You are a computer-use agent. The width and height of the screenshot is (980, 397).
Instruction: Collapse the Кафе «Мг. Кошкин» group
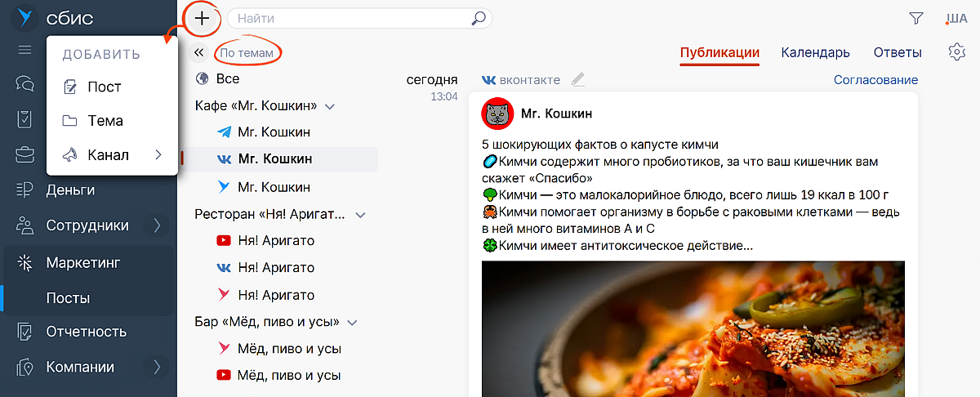[x=330, y=107]
